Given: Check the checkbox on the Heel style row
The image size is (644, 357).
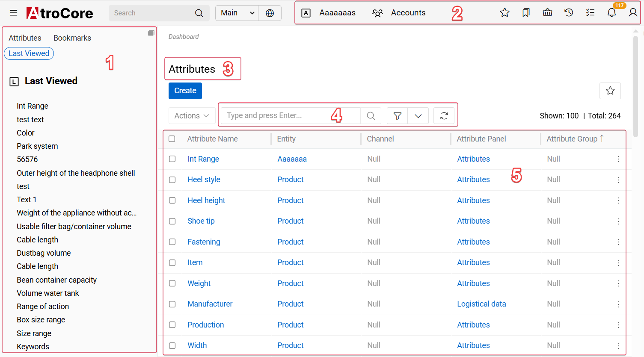Looking at the screenshot, I should 172,180.
